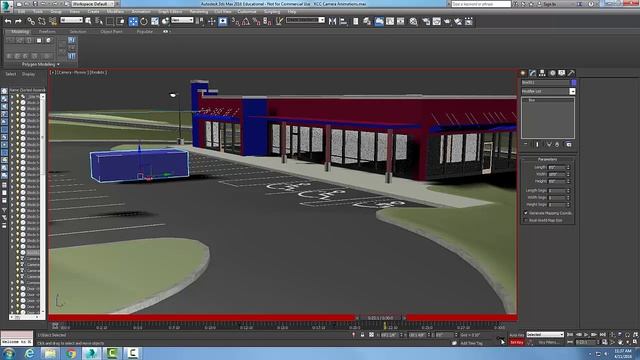Image resolution: width=640 pixels, height=360 pixels.
Task: Click the Select by Name icon
Action: [x=99, y=21]
